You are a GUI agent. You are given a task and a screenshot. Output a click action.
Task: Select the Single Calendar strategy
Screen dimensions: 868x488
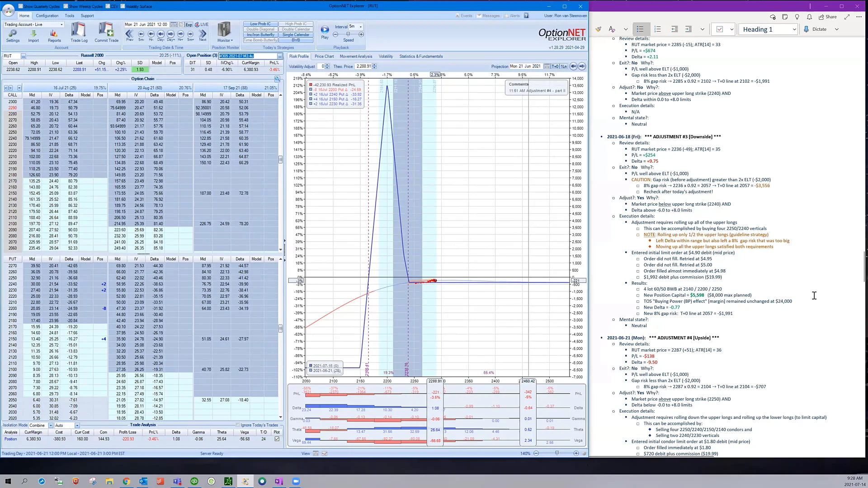click(296, 35)
